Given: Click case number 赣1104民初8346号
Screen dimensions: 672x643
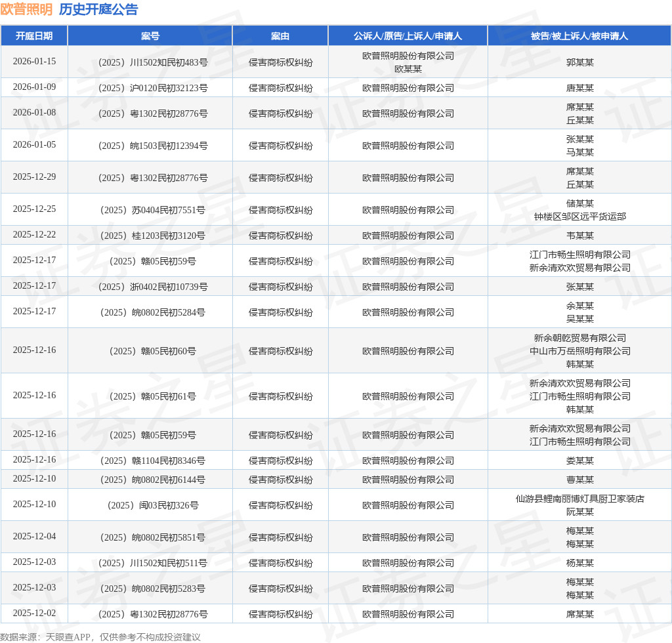Looking at the screenshot, I should [152, 461].
